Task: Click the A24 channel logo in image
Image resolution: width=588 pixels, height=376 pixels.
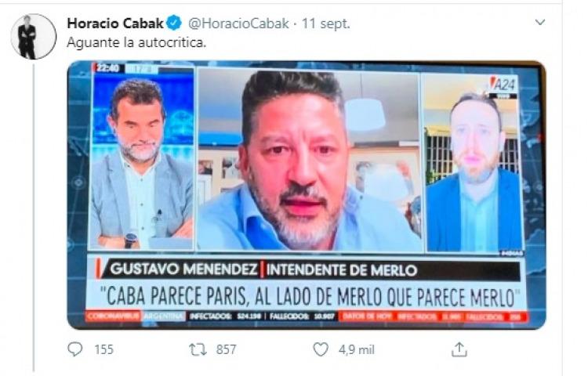Action: (x=503, y=85)
